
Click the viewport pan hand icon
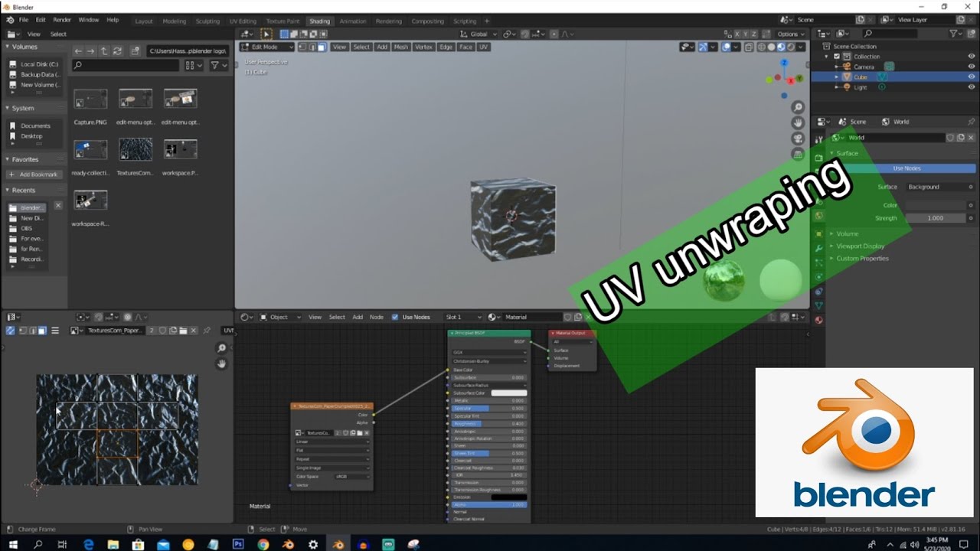click(x=798, y=122)
